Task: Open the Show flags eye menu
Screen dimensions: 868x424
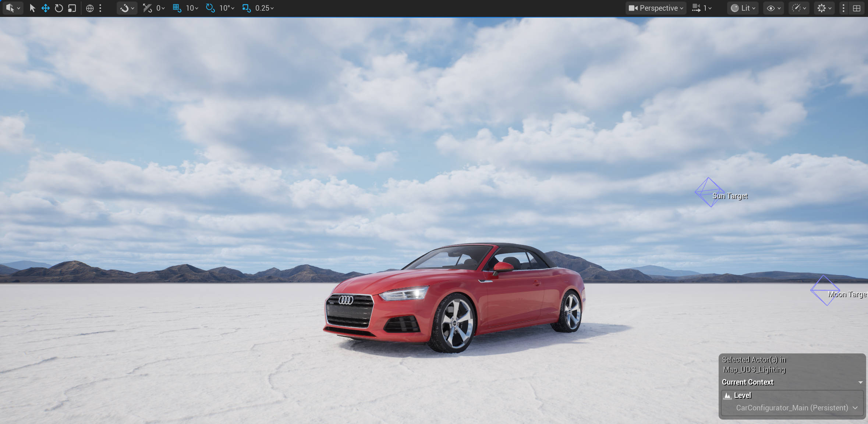Action: coord(773,8)
